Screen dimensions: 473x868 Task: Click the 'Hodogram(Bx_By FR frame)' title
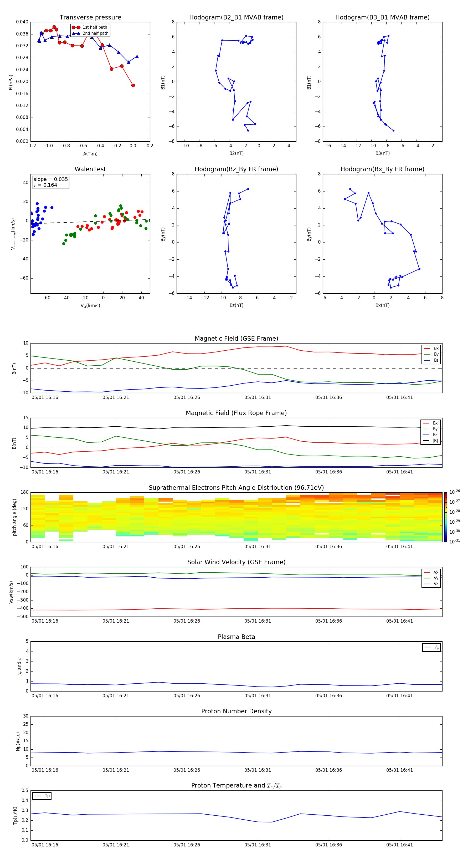(382, 169)
